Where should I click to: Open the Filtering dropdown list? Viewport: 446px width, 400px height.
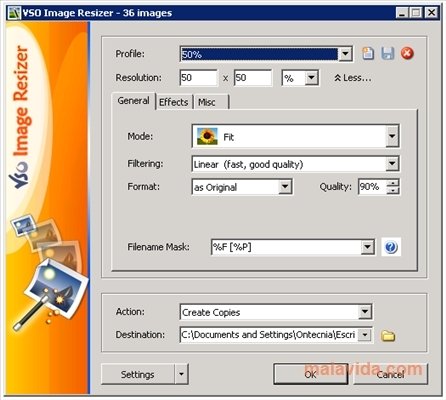pos(392,164)
